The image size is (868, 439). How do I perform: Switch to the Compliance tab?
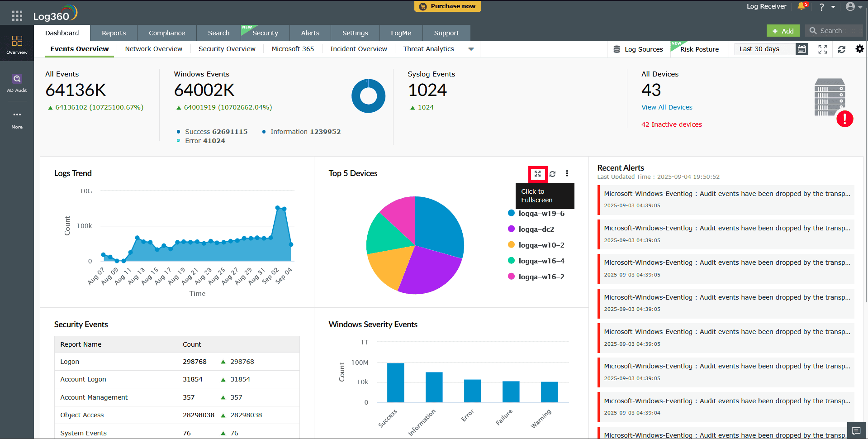(167, 33)
